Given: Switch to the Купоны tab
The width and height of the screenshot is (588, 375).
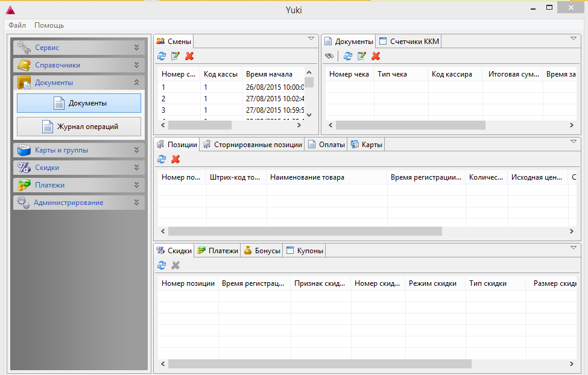Looking at the screenshot, I should click(x=305, y=251).
